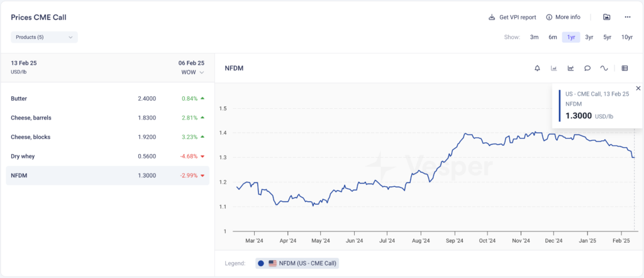This screenshot has width=644, height=278.
Task: Switch to the line chart icon
Action: (570, 68)
